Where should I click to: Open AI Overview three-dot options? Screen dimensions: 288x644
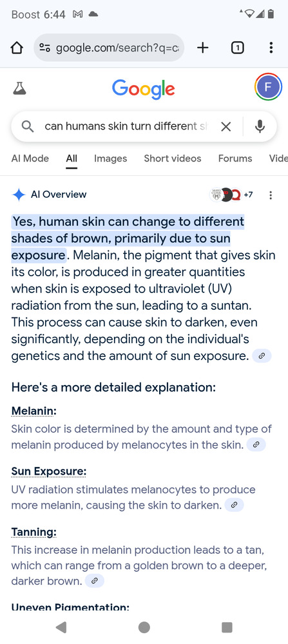[271, 195]
